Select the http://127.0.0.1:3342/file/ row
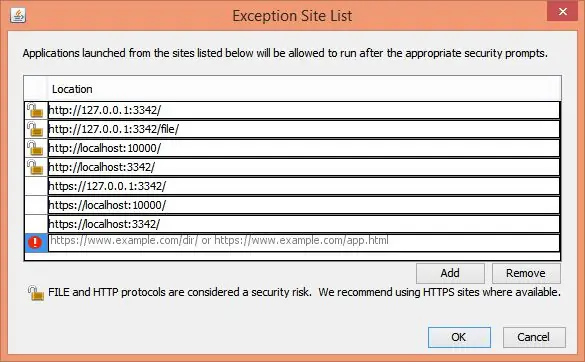 tap(304, 129)
